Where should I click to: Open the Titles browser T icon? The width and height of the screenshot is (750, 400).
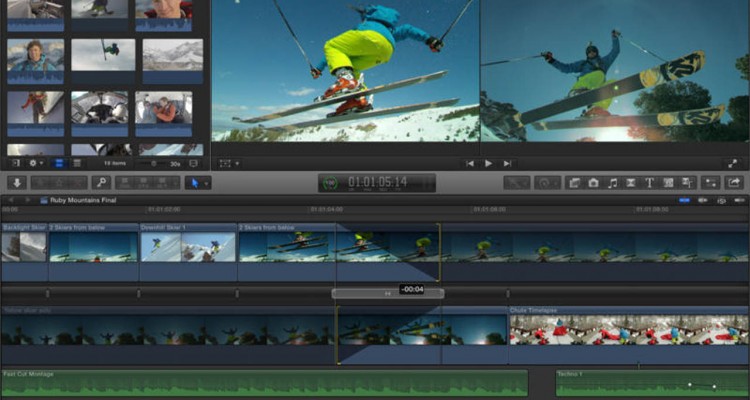650,183
